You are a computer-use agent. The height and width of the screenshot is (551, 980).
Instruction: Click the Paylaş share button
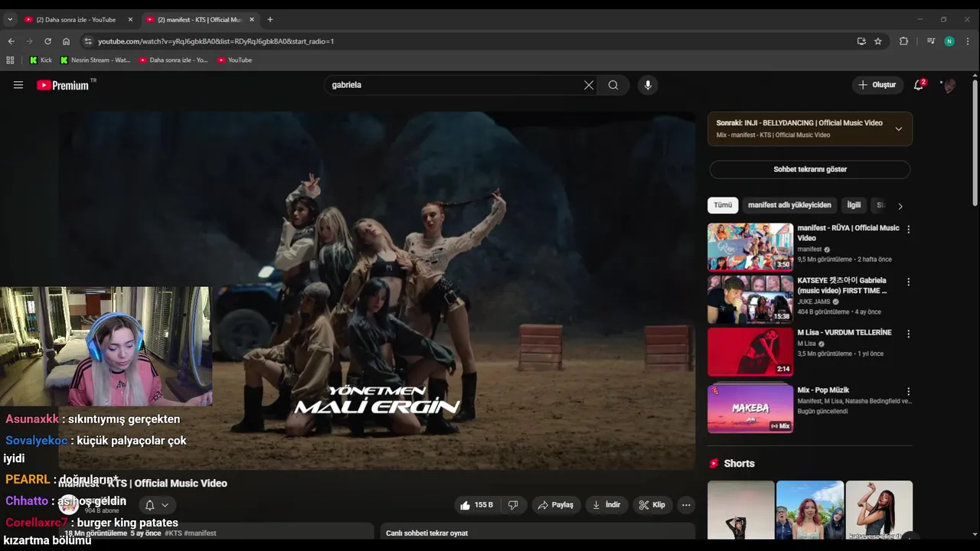[556, 505]
